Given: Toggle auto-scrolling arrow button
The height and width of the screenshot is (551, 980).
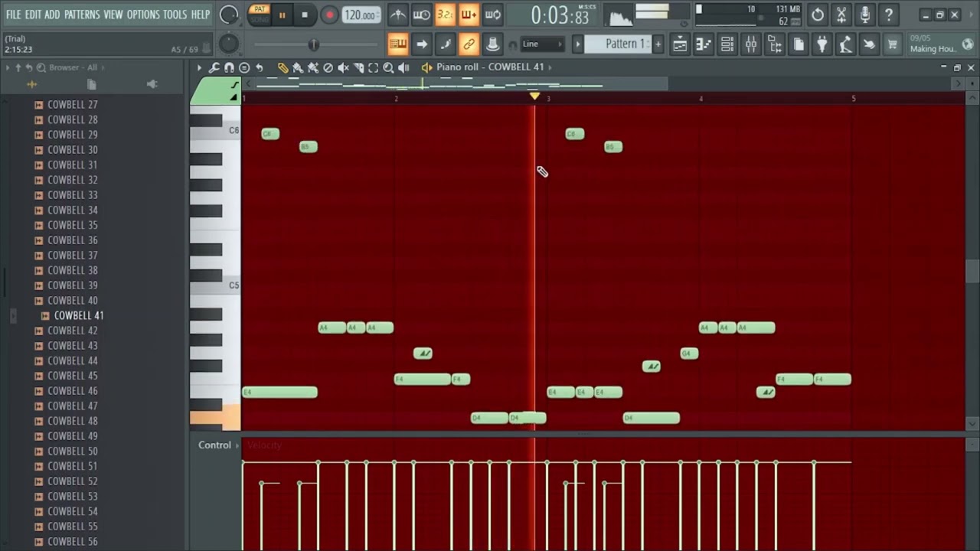Looking at the screenshot, I should pyautogui.click(x=422, y=44).
